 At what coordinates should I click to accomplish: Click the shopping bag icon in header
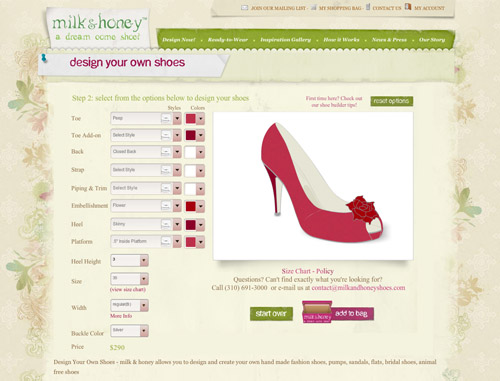(313, 7)
